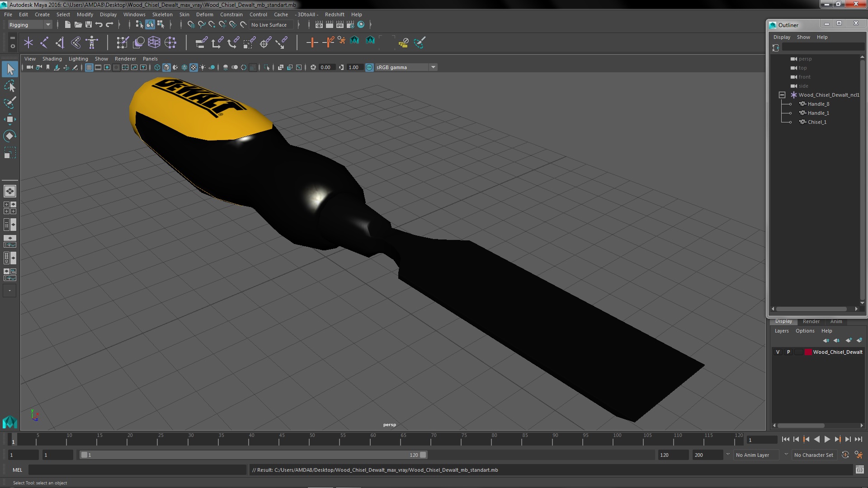The width and height of the screenshot is (868, 488).
Task: Click the Parent Constraint shelf icon
Action: click(201, 42)
